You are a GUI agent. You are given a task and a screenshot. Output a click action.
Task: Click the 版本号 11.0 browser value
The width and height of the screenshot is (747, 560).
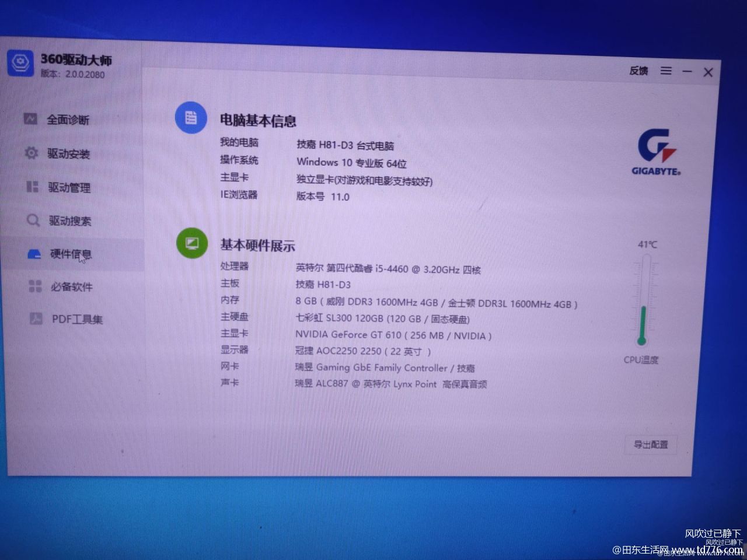coord(323,197)
